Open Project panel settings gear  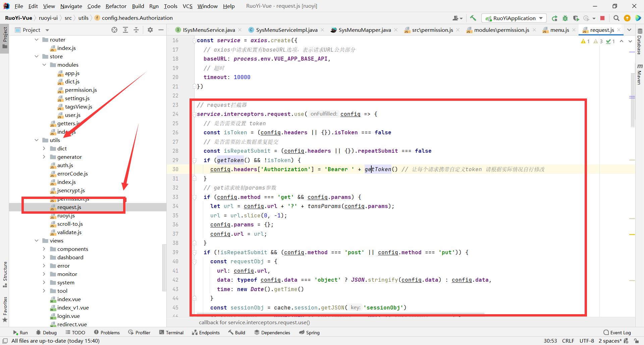150,30
